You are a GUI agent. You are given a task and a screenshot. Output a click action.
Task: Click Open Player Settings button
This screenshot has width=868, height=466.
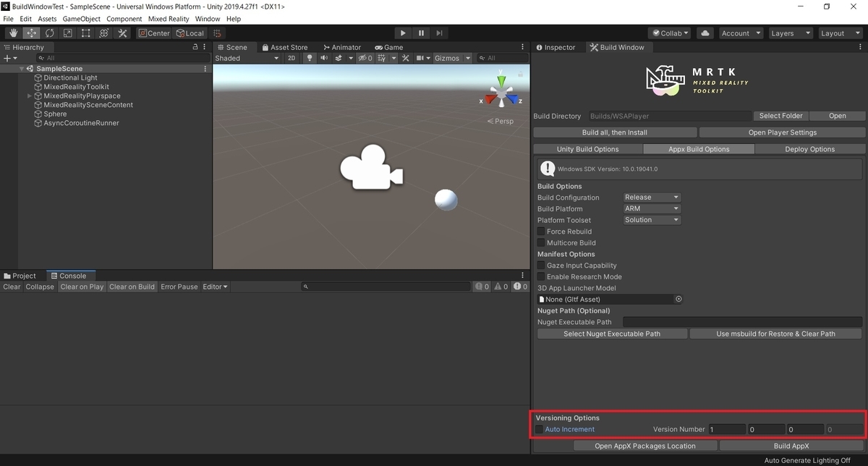tap(782, 132)
